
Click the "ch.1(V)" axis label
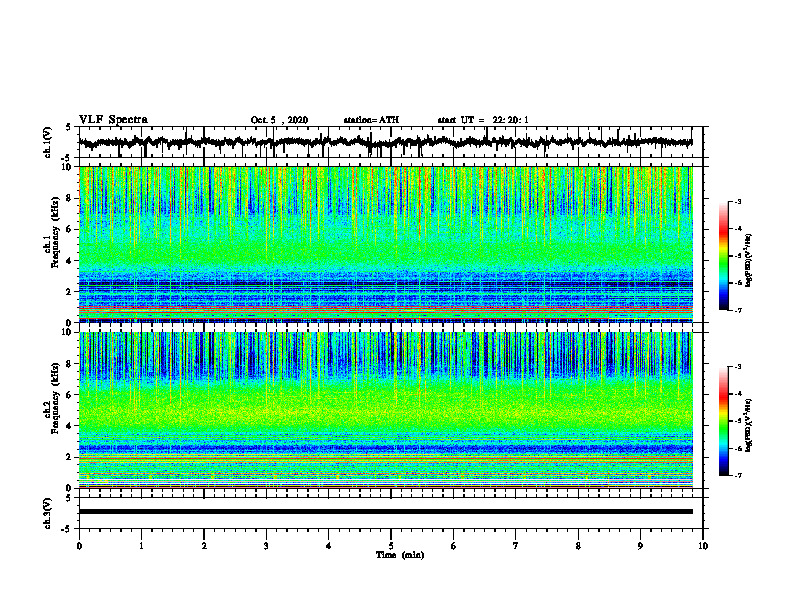coord(48,142)
